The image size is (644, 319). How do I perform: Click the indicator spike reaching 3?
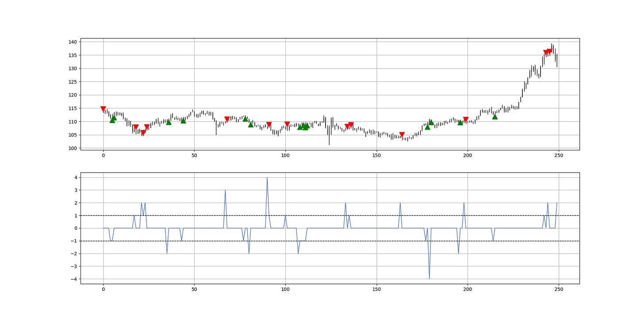pos(225,191)
